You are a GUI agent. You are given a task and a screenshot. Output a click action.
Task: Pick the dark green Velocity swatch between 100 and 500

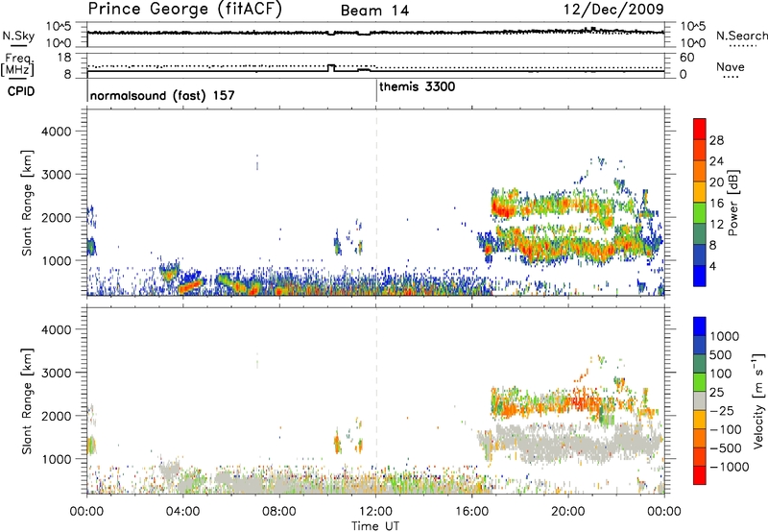(x=700, y=364)
